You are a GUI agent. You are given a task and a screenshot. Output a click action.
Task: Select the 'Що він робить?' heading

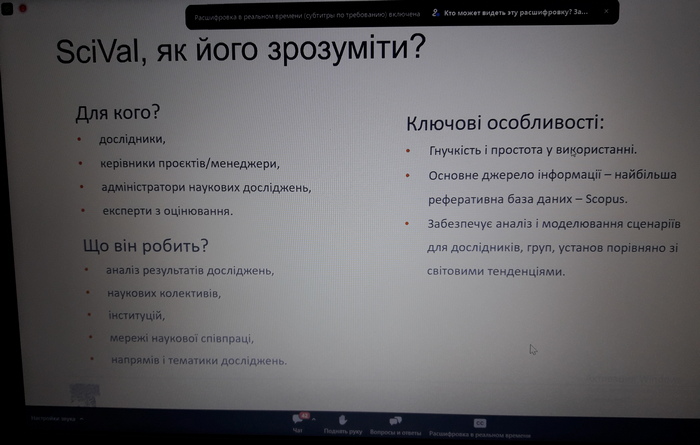pyautogui.click(x=145, y=245)
